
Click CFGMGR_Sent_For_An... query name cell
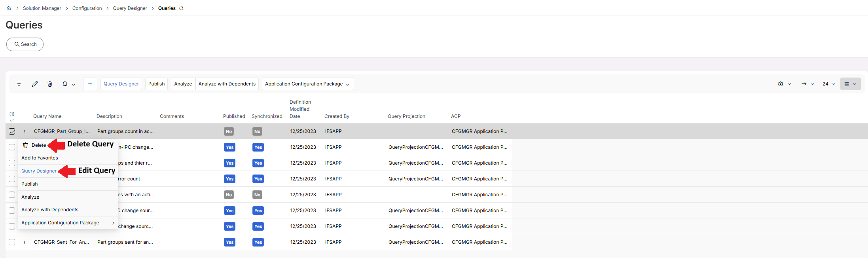tap(61, 242)
